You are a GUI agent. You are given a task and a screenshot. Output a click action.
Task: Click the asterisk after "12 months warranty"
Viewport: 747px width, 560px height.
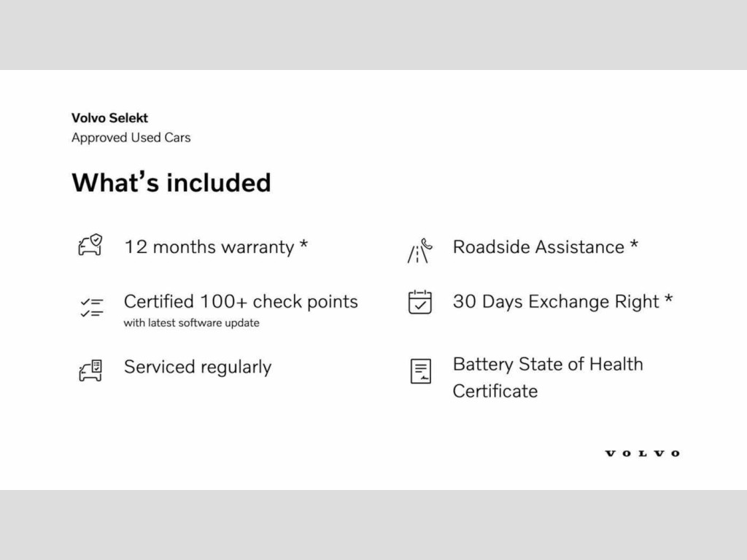point(303,245)
